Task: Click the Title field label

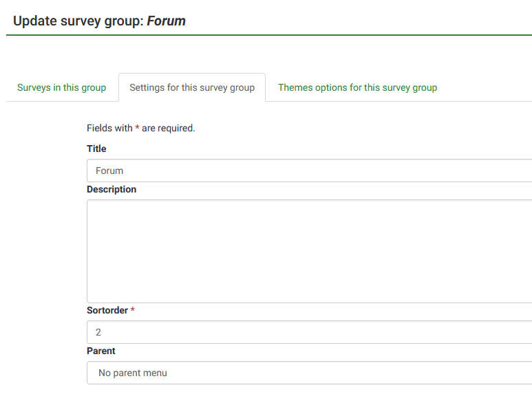Action: click(96, 149)
